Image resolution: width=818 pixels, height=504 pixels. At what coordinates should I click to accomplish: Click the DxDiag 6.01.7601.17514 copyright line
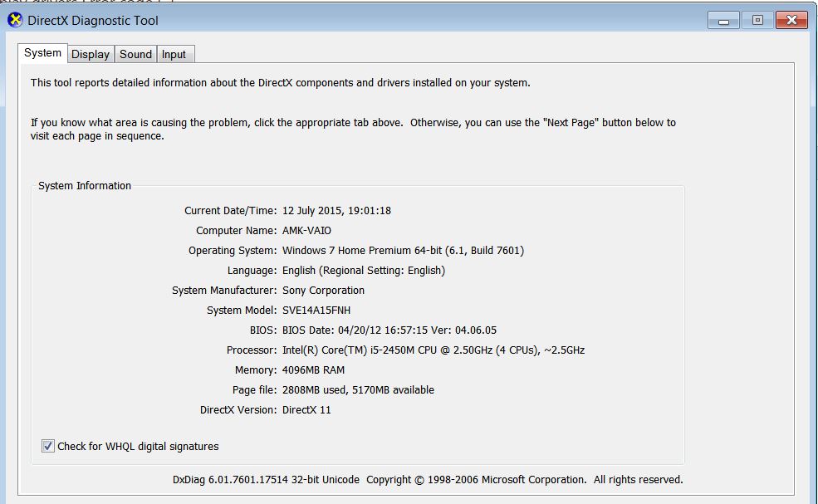pyautogui.click(x=428, y=479)
